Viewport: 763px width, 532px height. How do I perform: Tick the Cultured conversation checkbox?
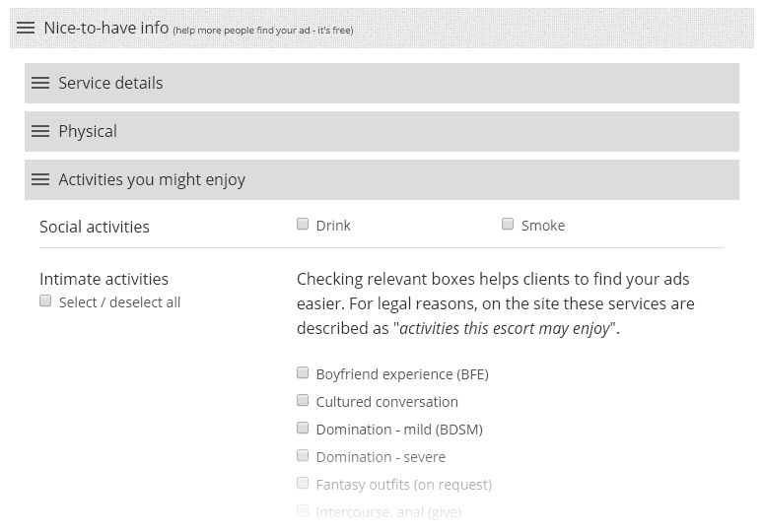303,400
